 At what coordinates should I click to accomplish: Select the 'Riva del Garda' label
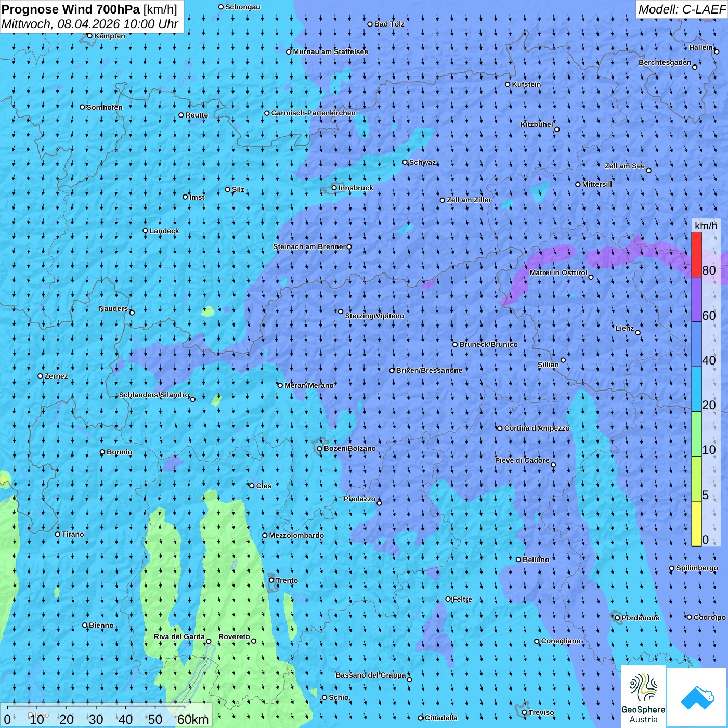(179, 636)
